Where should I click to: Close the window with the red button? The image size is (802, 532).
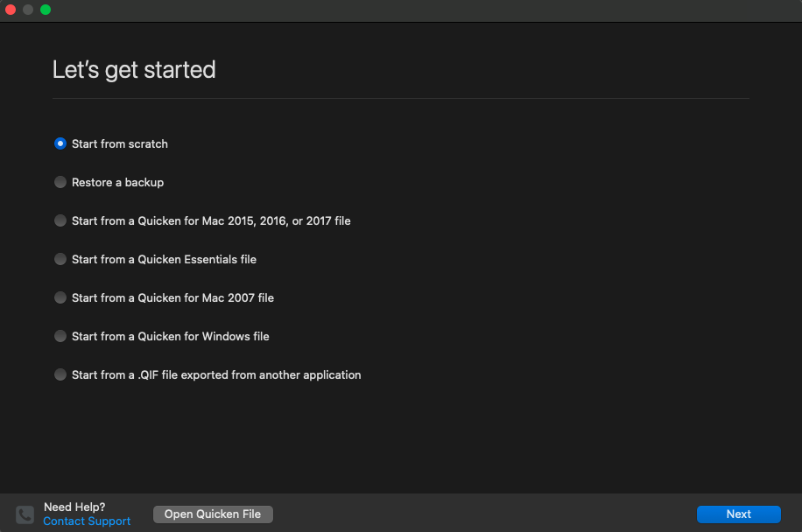(x=11, y=10)
